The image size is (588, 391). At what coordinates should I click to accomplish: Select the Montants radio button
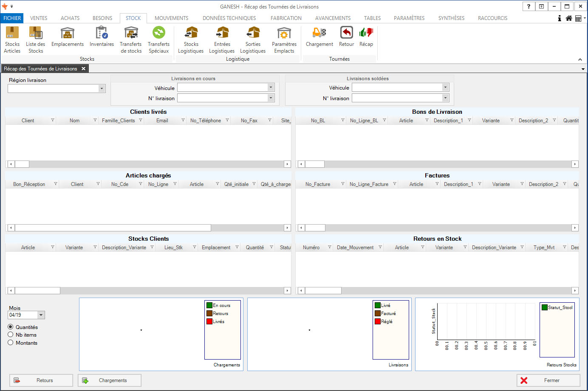click(x=11, y=343)
